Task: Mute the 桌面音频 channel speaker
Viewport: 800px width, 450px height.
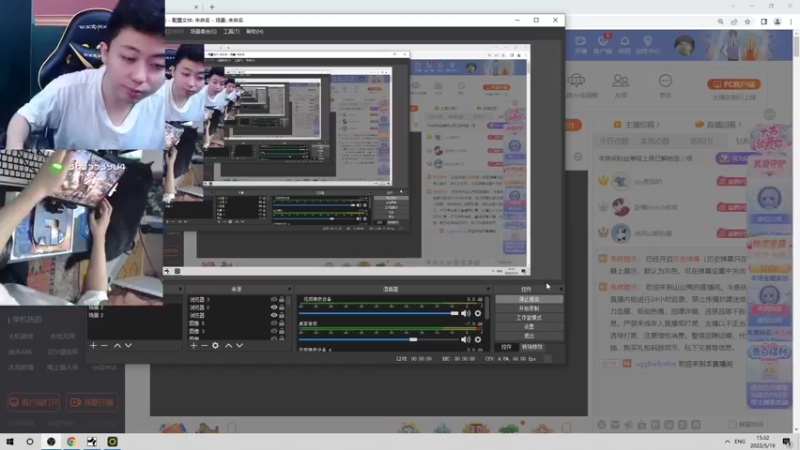Action: click(466, 339)
